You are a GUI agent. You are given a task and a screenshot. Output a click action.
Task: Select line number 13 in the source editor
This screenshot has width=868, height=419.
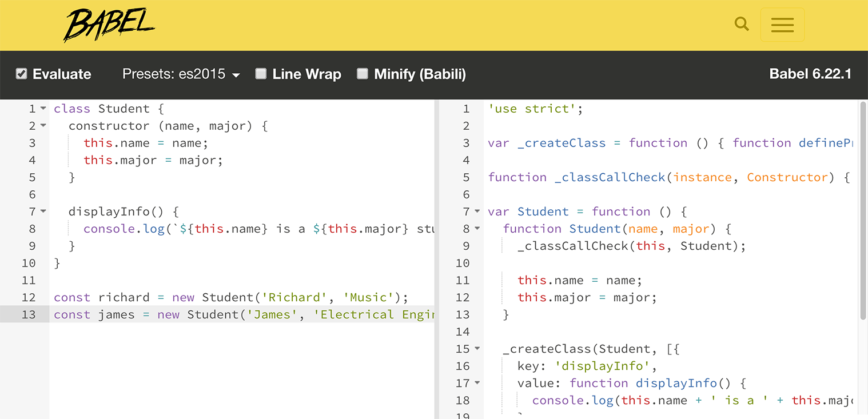click(32, 314)
